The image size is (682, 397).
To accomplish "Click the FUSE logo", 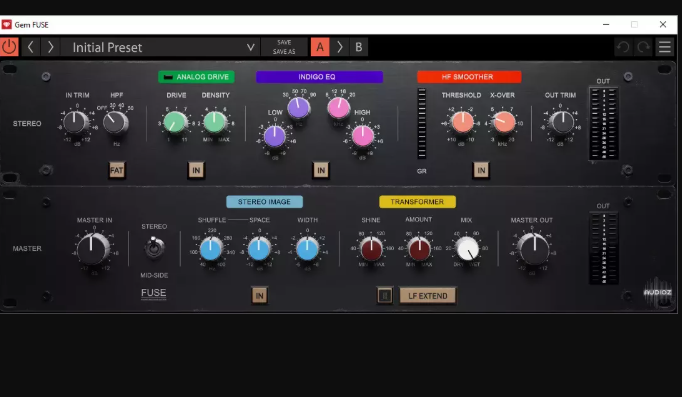I will point(154,294).
